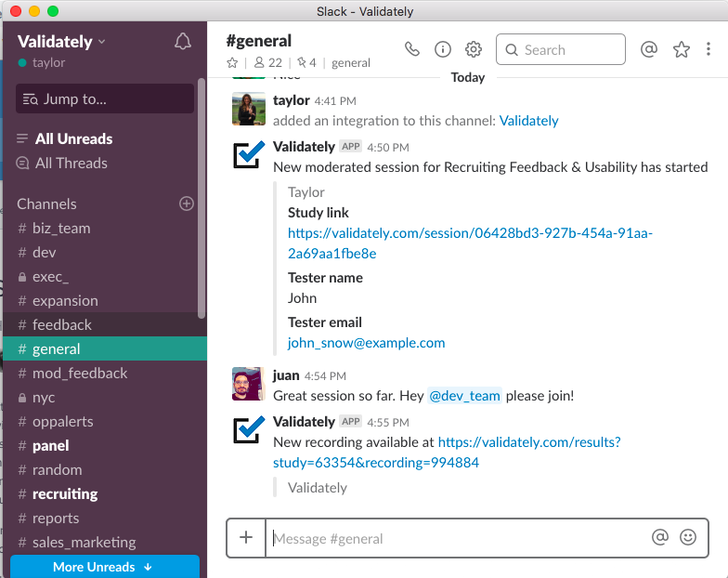Click taylor's username in the 4:41 message

(x=292, y=100)
